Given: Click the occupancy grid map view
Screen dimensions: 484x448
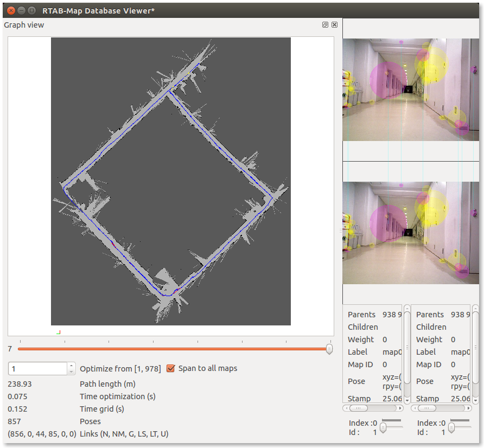Looking at the screenshot, I should click(171, 181).
